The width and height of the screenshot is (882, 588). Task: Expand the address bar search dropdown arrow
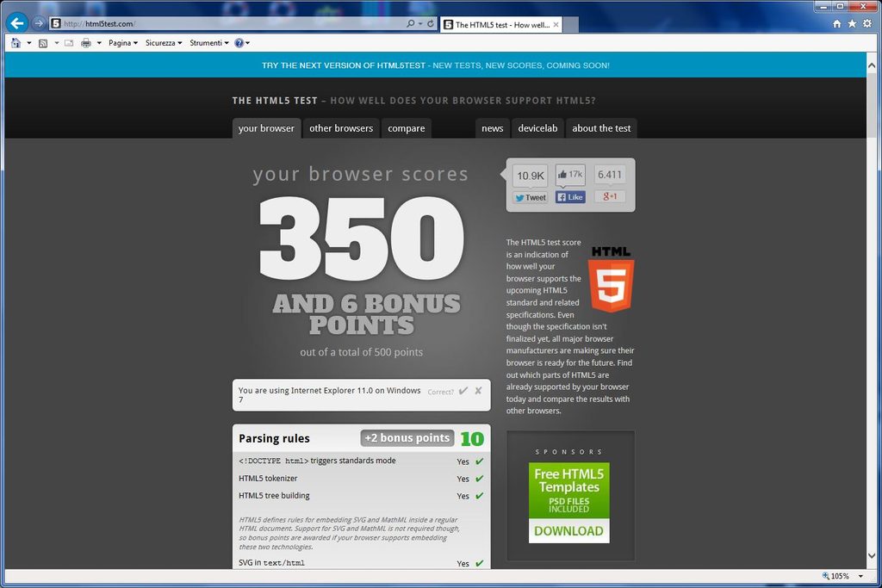coord(420,23)
